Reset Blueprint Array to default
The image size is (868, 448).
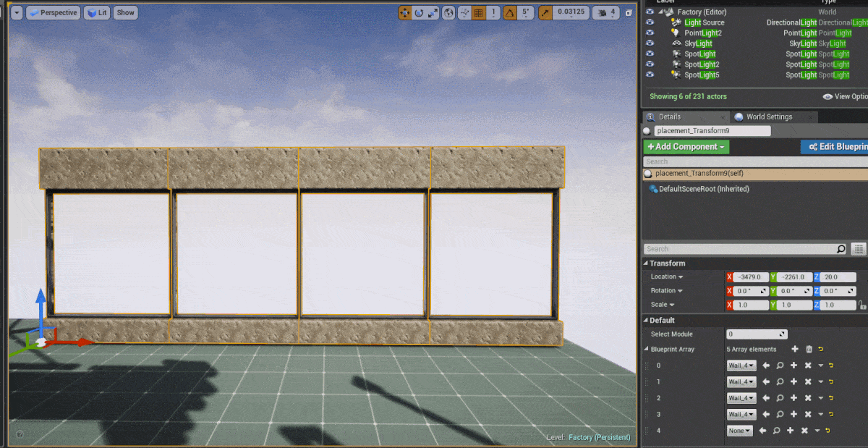point(820,350)
